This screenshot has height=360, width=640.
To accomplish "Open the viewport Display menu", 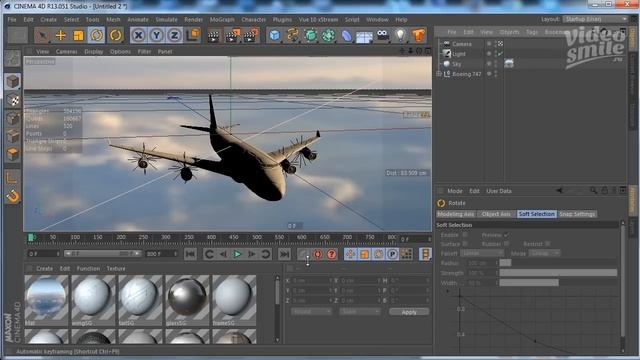I will (93, 52).
